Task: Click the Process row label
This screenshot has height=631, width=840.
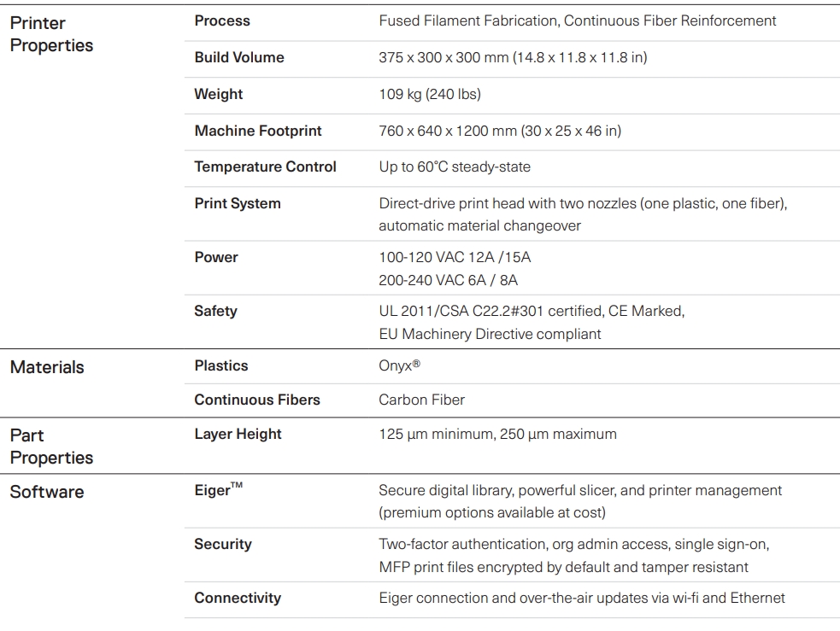Action: click(x=222, y=20)
